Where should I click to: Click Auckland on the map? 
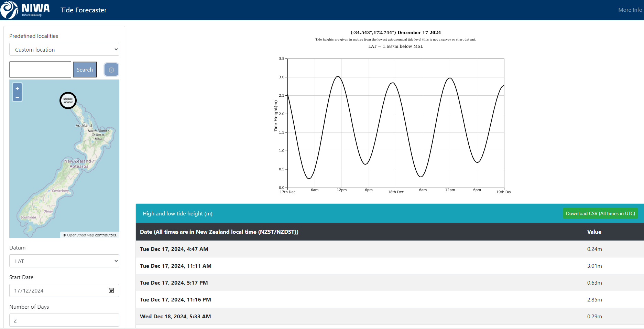[x=84, y=125]
